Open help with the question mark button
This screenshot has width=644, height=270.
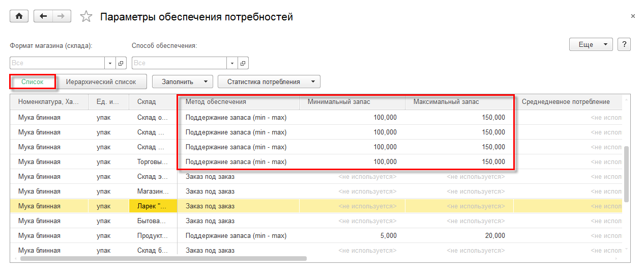click(x=624, y=44)
